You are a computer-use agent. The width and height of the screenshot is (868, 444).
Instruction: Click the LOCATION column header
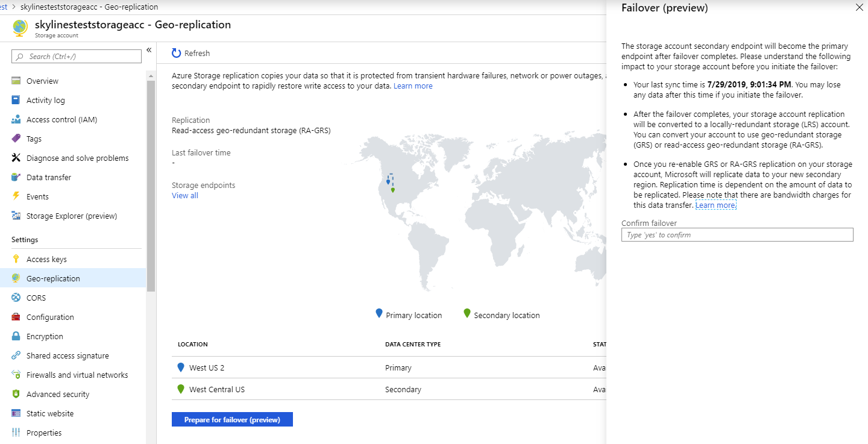click(192, 344)
